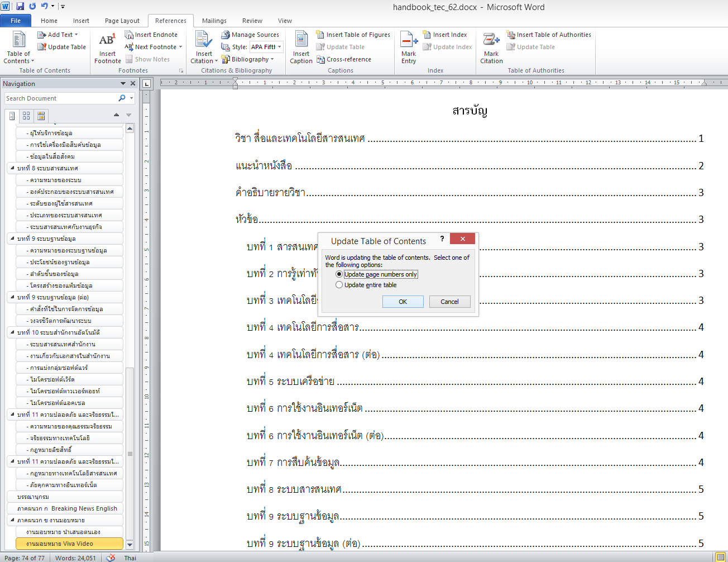The width and height of the screenshot is (728, 562).
Task: Open Manage Sources
Action: 250,35
